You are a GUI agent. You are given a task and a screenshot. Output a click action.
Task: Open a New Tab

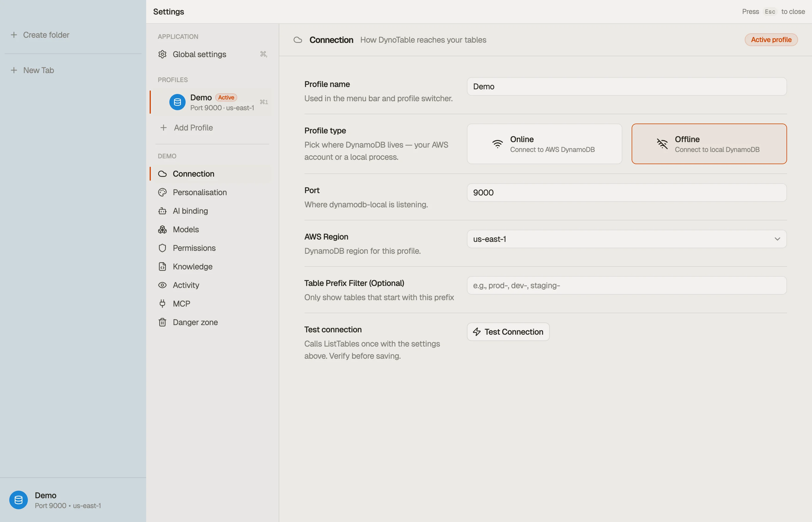pyautogui.click(x=39, y=70)
